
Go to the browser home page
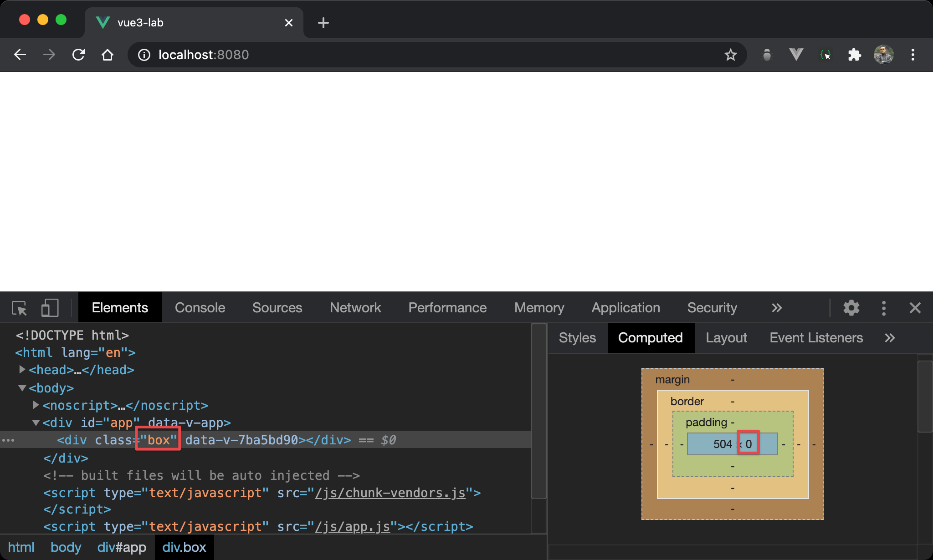coord(108,55)
